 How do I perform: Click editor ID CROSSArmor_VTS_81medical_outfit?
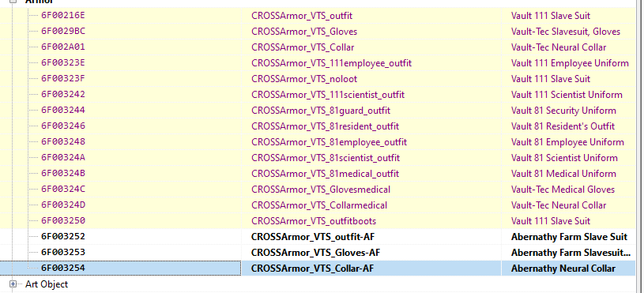tap(326, 174)
